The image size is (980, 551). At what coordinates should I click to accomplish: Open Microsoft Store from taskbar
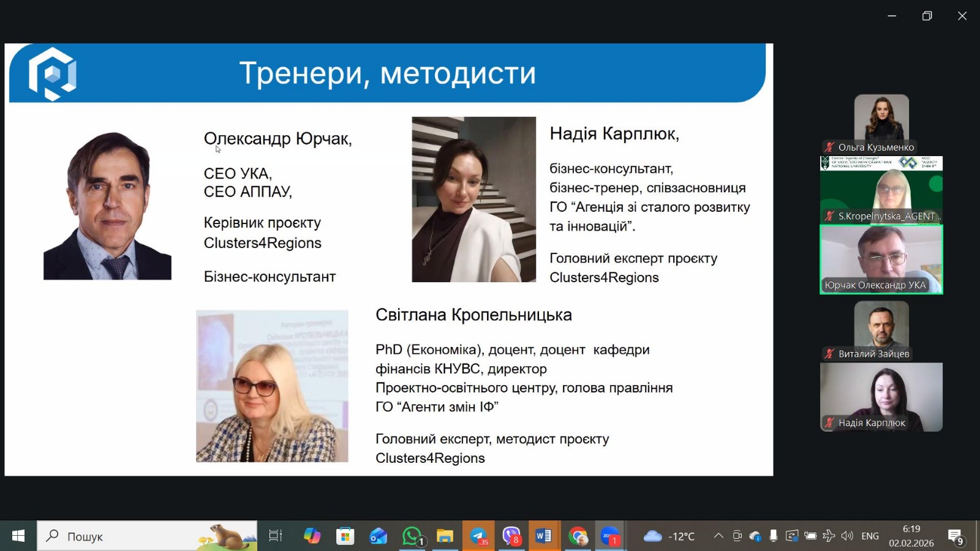point(345,536)
